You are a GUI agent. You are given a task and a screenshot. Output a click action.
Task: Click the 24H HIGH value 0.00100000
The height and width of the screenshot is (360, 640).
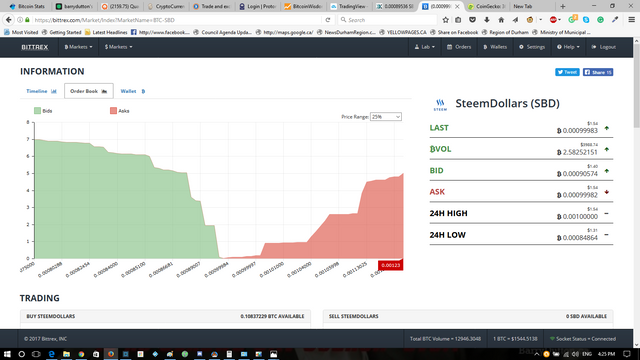(580, 216)
